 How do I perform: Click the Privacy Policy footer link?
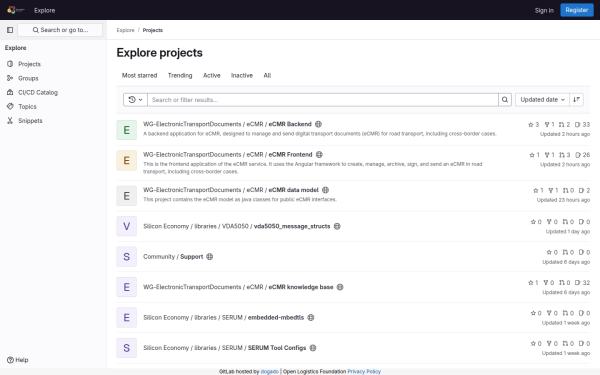tap(364, 372)
